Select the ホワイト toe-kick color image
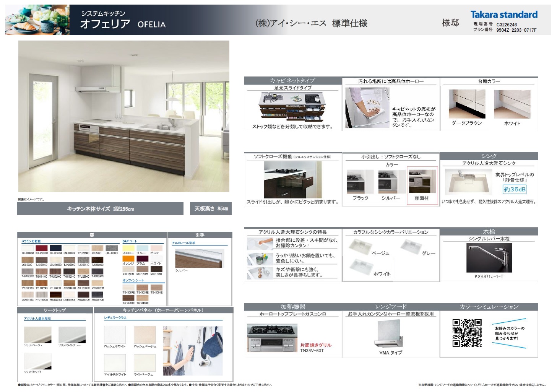 point(512,104)
